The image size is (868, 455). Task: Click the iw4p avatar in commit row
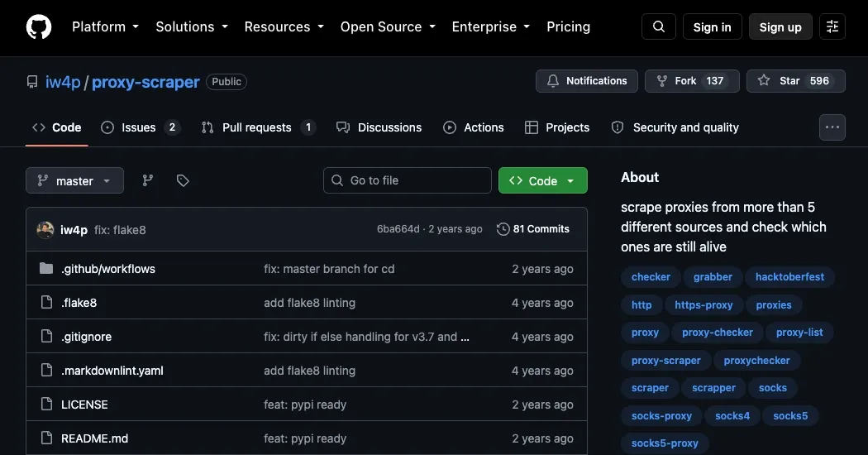[x=45, y=229]
